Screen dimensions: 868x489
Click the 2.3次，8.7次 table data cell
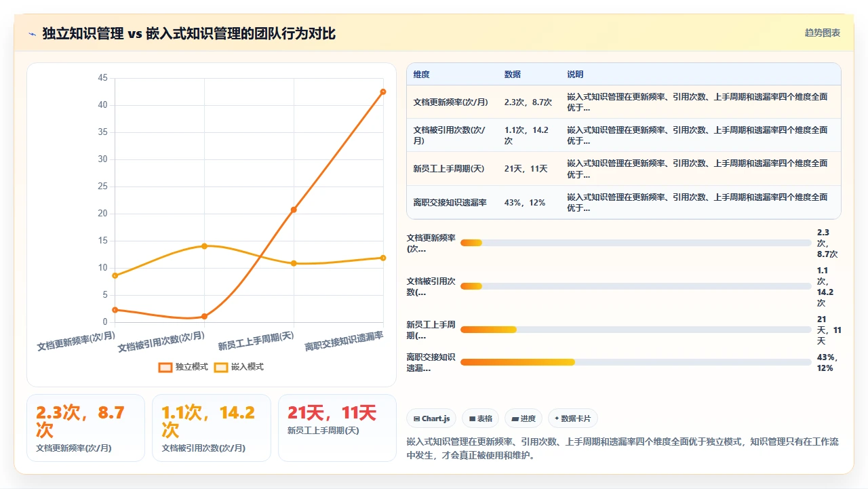[529, 102]
